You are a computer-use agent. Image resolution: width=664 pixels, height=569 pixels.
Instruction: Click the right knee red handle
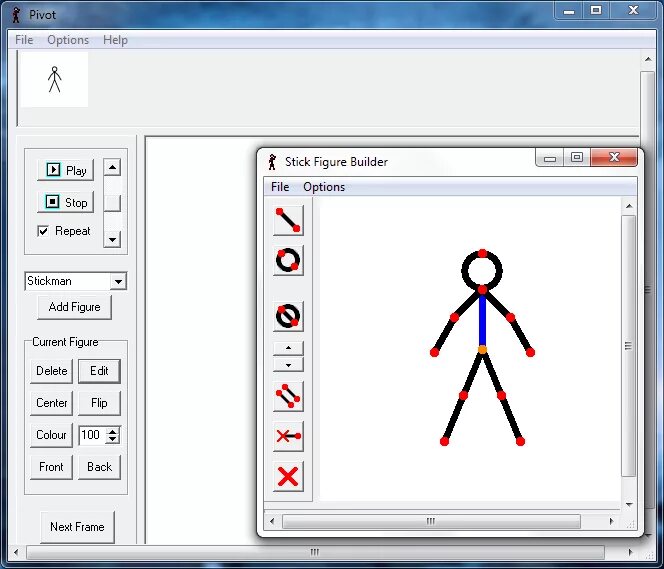[x=501, y=395]
